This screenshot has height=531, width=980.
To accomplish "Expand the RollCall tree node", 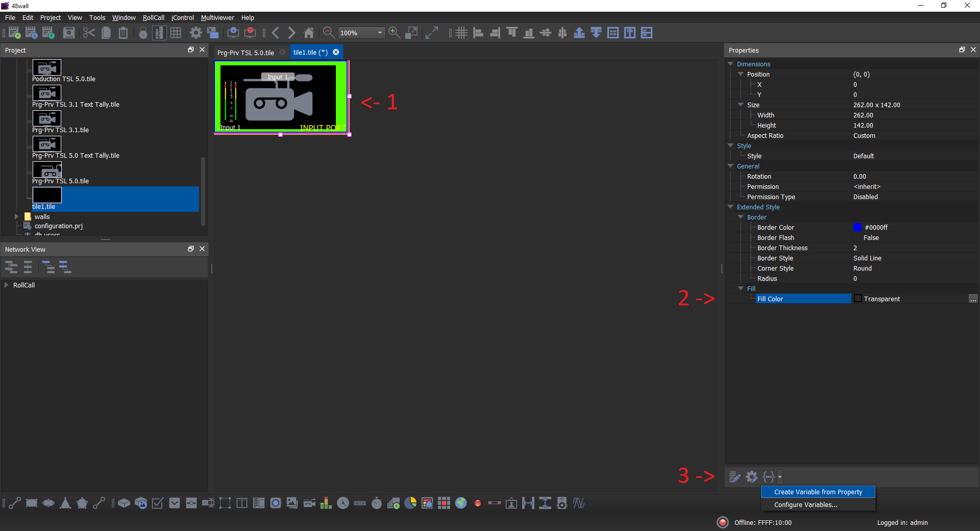I will tap(7, 285).
